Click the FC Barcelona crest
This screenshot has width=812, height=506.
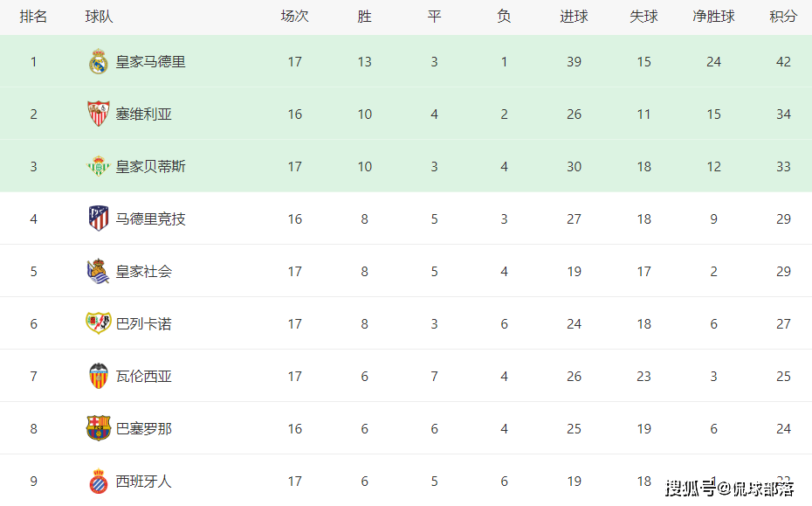[99, 428]
